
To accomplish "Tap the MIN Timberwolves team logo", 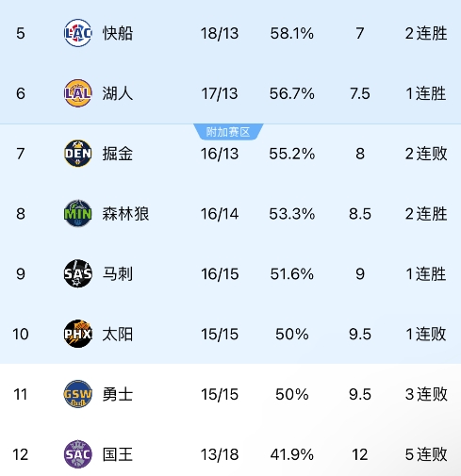I will (x=77, y=214).
